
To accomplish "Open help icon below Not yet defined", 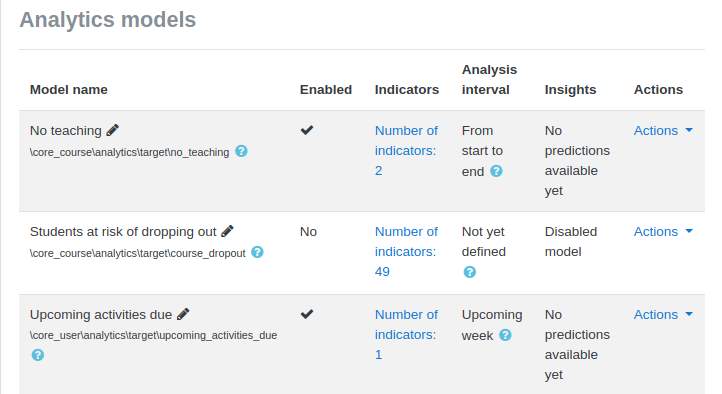I will (x=469, y=272).
